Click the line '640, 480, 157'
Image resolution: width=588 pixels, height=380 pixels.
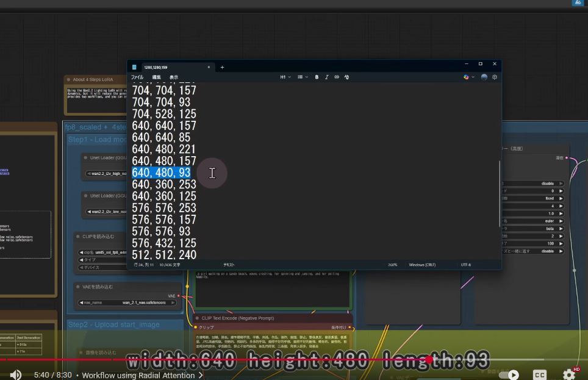164,161
